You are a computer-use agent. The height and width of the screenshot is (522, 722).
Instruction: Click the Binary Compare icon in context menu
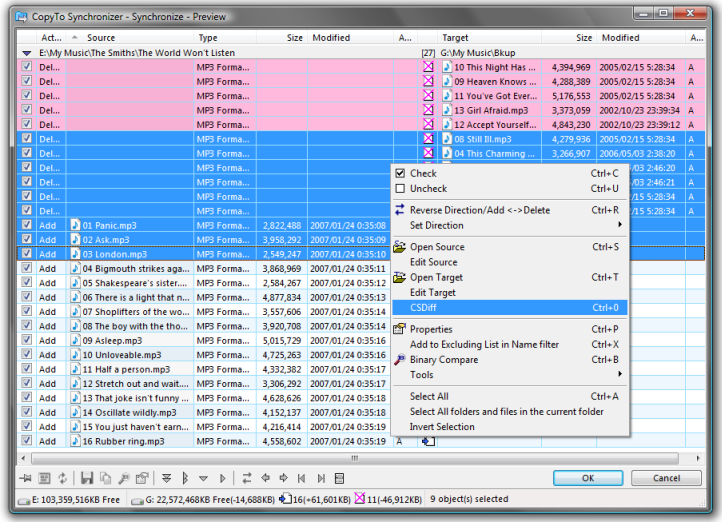pyautogui.click(x=401, y=360)
